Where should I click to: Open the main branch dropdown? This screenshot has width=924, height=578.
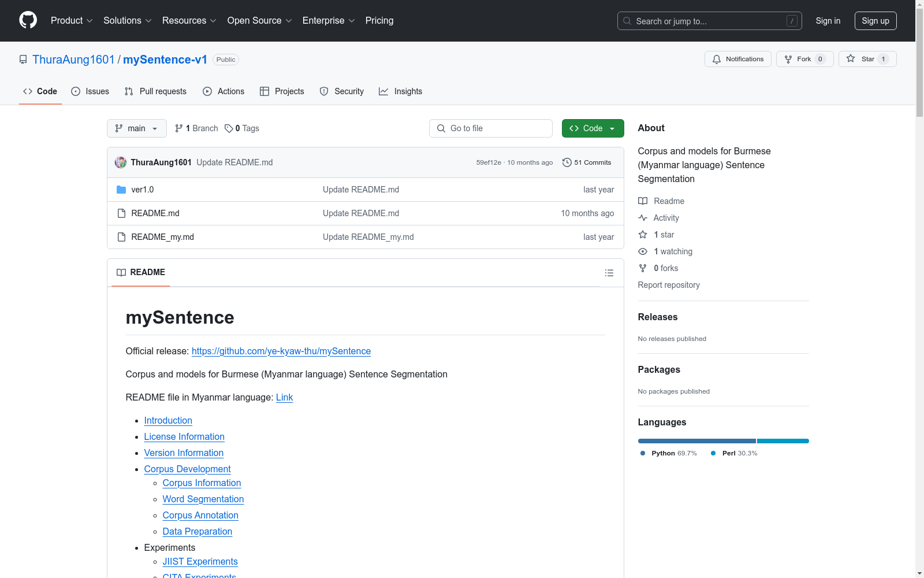136,128
